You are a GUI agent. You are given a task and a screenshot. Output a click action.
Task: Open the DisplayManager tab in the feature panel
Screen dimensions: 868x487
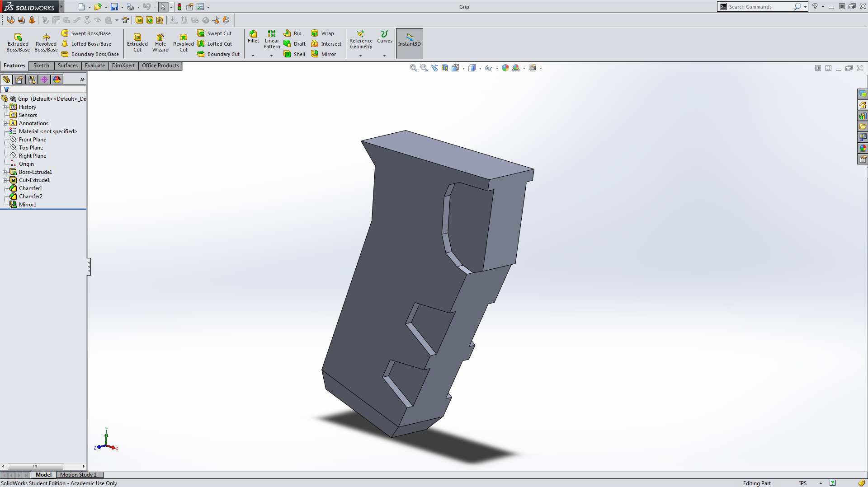point(57,80)
